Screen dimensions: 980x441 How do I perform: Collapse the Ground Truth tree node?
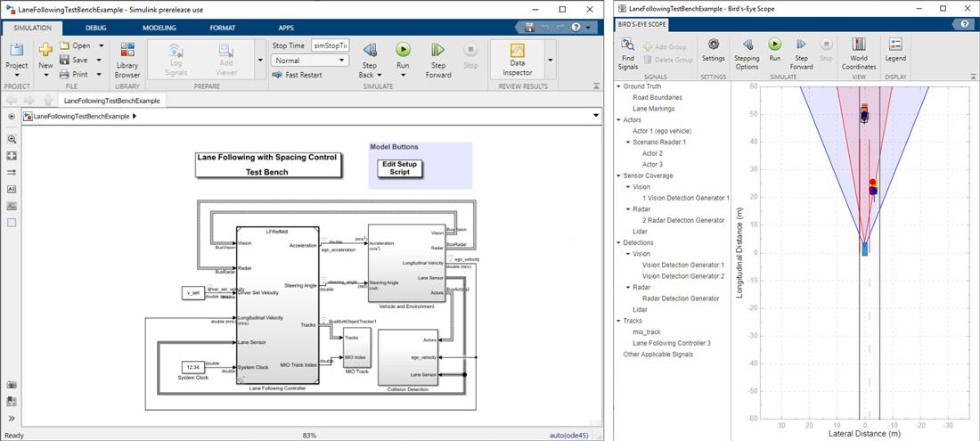[x=618, y=86]
